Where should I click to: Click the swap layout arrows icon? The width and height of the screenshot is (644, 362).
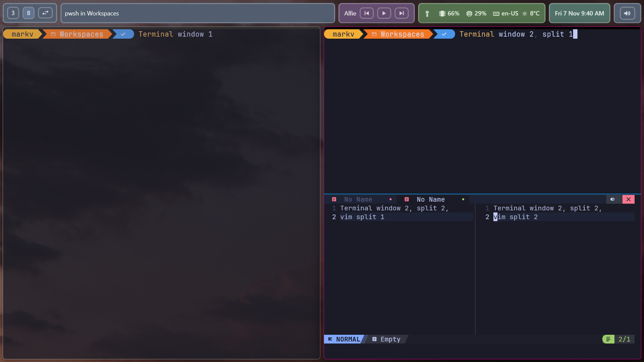click(45, 13)
